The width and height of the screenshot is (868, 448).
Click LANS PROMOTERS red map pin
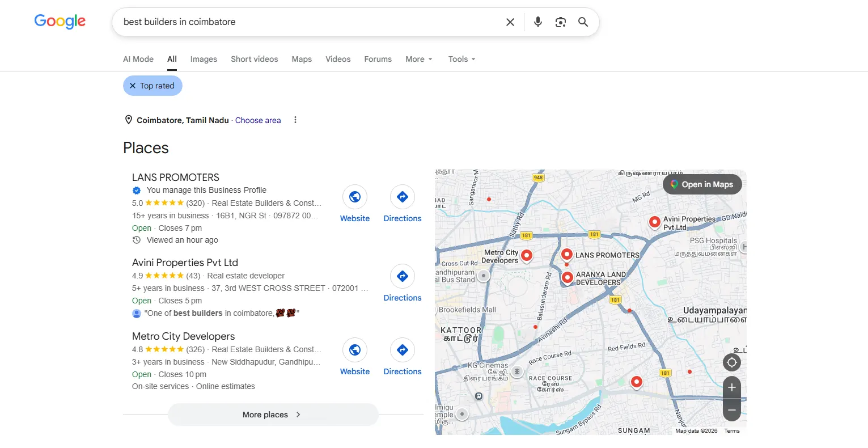[566, 255]
